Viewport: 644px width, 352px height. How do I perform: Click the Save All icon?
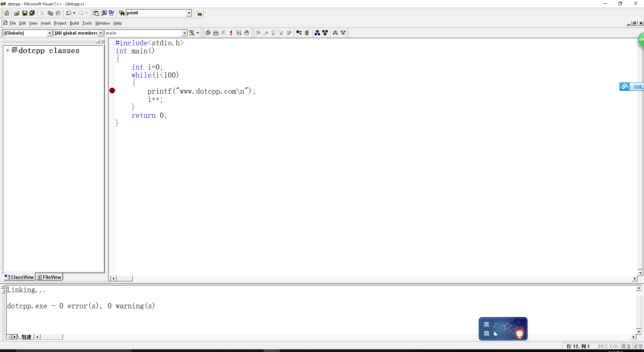coord(32,13)
